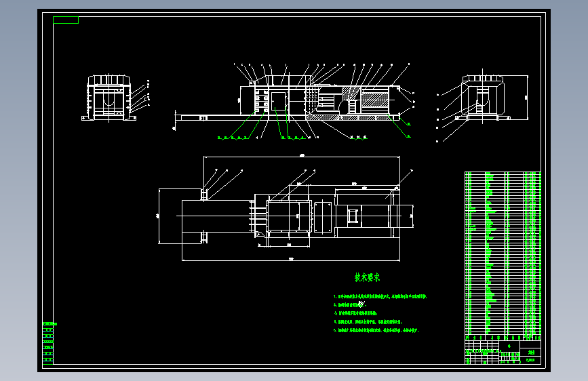Click the title block in bottom-right corner

tap(503, 352)
